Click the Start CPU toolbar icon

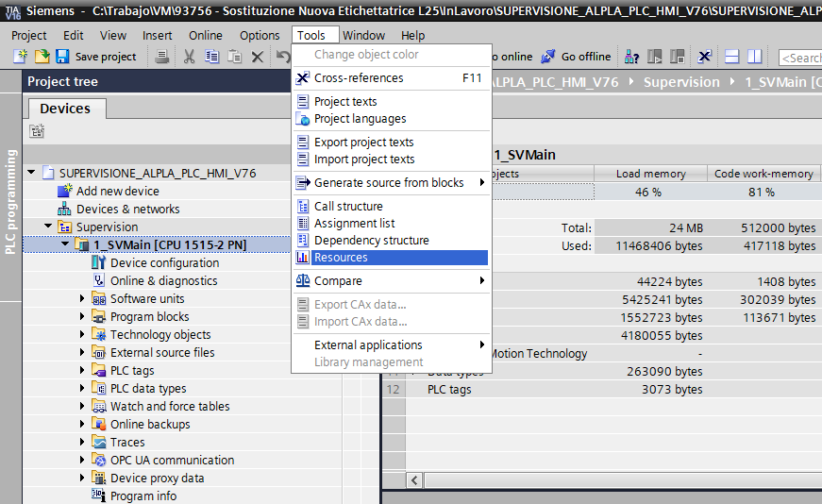[654, 56]
